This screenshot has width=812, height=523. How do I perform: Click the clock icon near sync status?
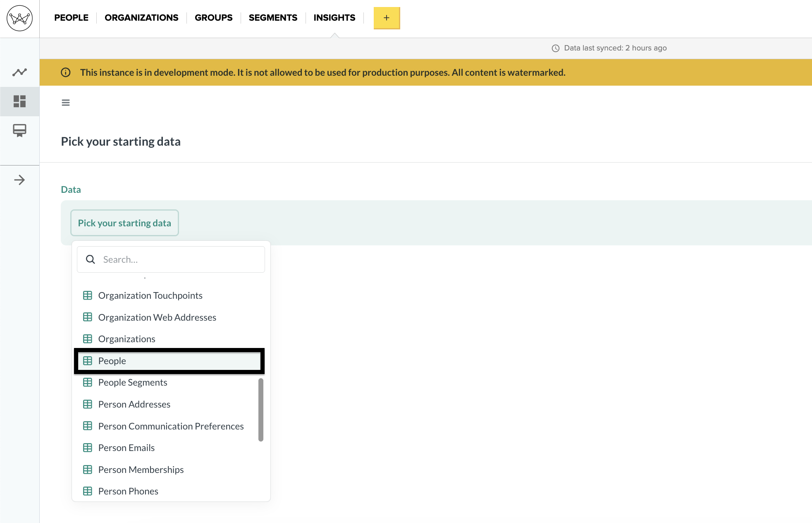[x=556, y=48]
